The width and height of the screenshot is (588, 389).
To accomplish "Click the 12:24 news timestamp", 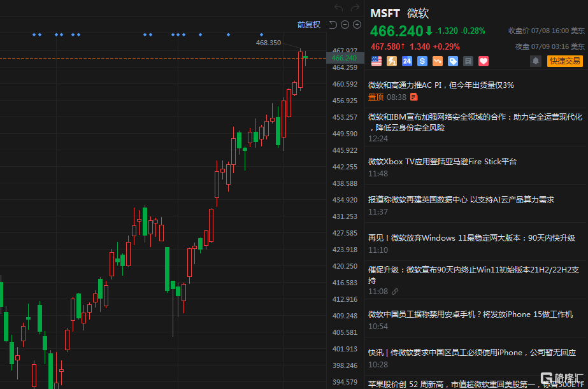I will (x=378, y=139).
